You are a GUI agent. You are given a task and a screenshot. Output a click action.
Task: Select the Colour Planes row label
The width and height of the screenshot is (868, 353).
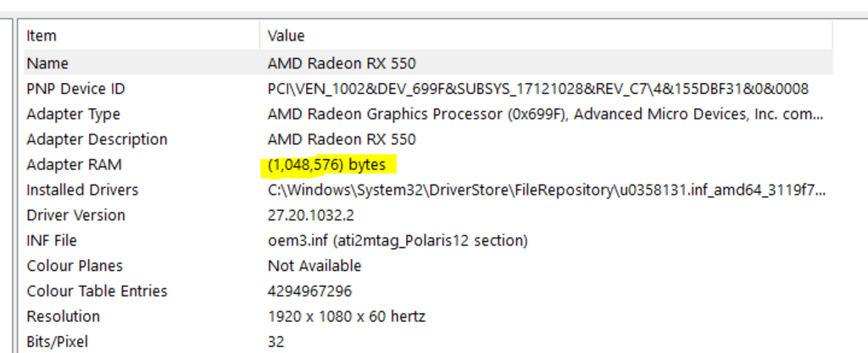point(75,267)
